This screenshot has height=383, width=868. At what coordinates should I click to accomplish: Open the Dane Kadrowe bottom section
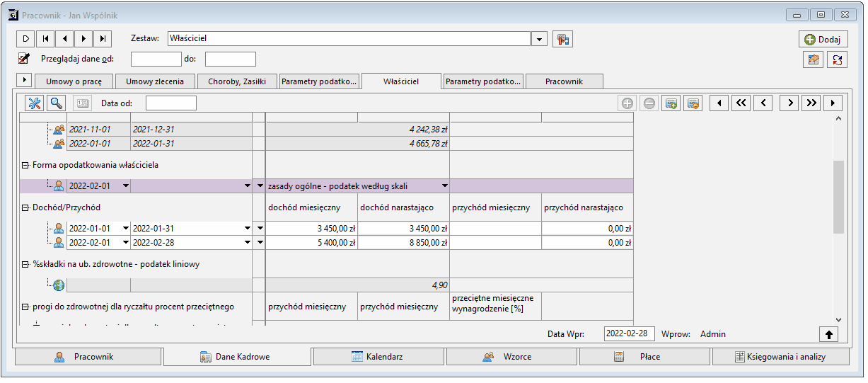click(238, 357)
